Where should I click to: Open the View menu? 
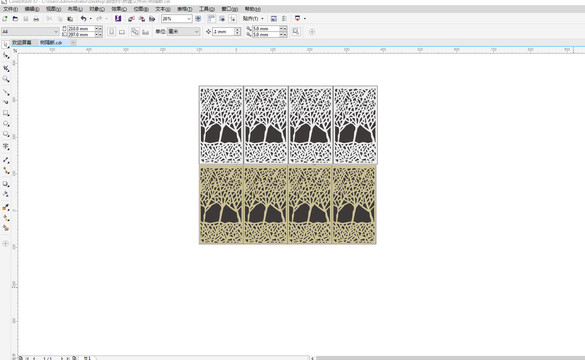pyautogui.click(x=53, y=9)
